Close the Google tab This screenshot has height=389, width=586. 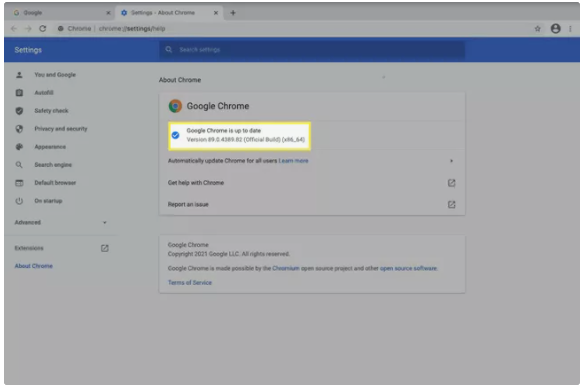point(108,13)
